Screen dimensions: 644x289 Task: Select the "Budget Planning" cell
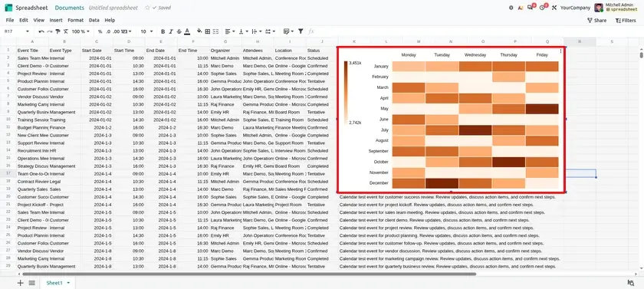pyautogui.click(x=32, y=128)
